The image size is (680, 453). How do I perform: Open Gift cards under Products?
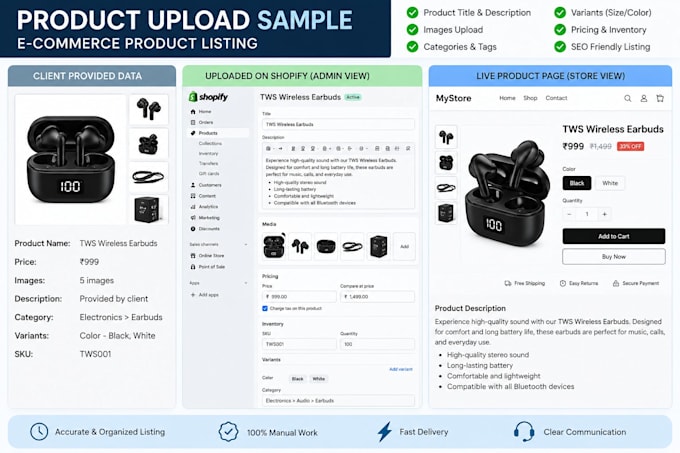[209, 173]
